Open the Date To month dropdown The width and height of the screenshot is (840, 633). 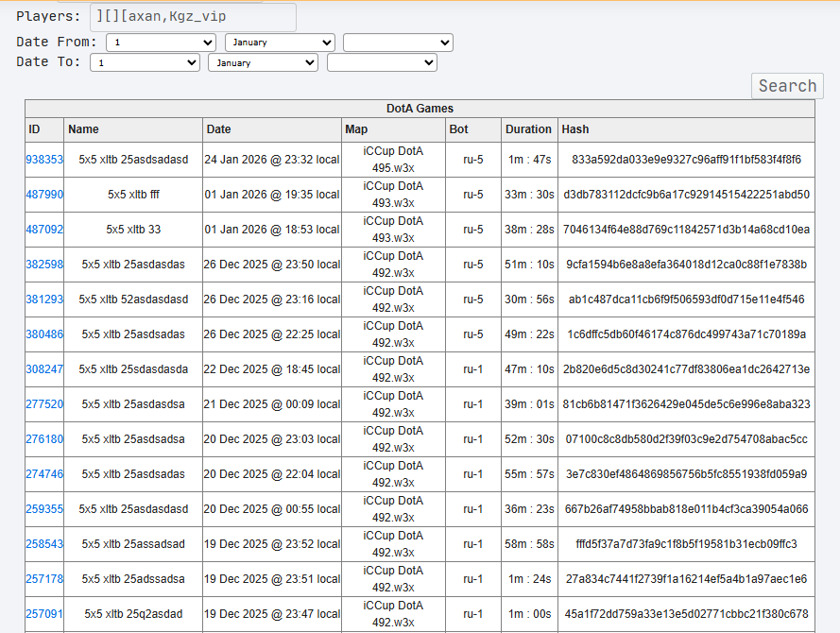coord(263,62)
